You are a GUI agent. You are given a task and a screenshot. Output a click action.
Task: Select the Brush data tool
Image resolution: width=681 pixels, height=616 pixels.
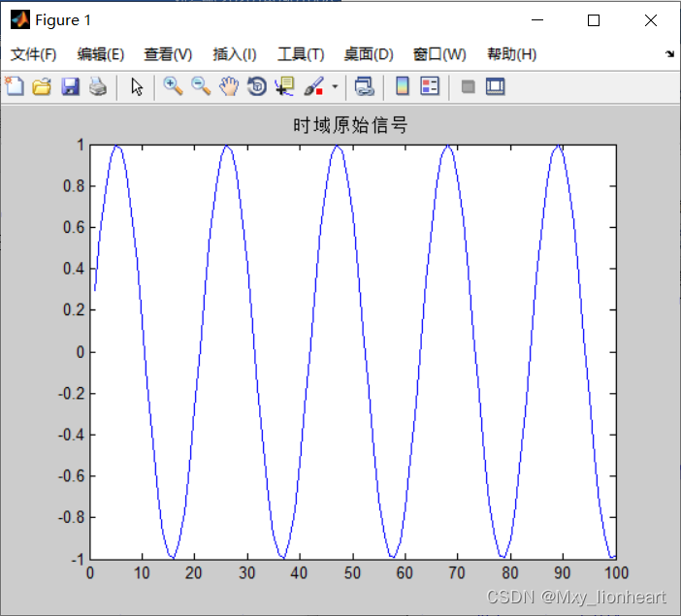point(313,86)
